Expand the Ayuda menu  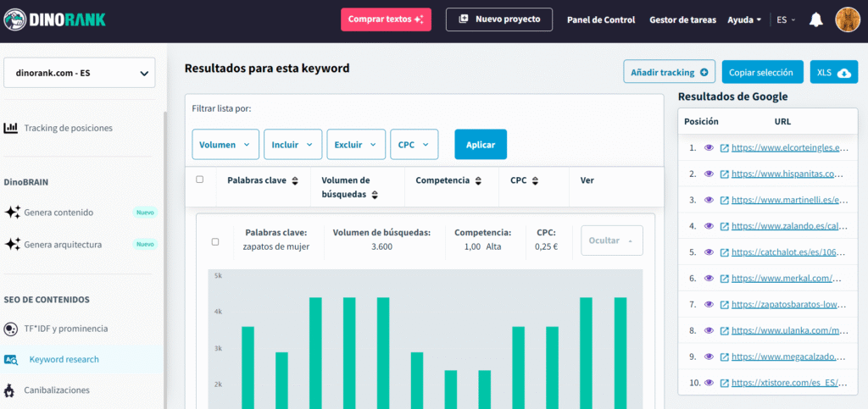click(744, 19)
